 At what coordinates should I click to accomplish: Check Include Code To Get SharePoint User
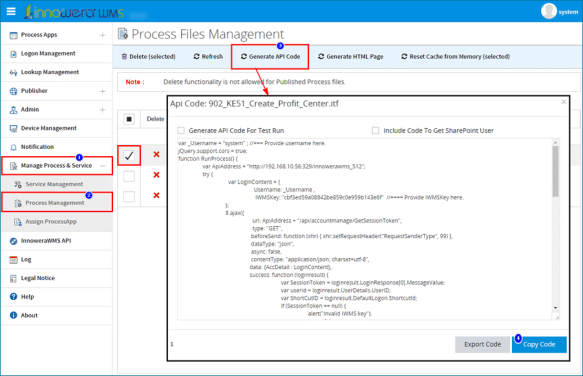[x=376, y=130]
